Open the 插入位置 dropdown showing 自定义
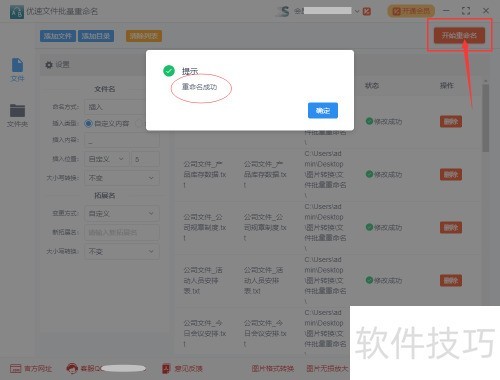This screenshot has height=380, width=500. tap(107, 159)
